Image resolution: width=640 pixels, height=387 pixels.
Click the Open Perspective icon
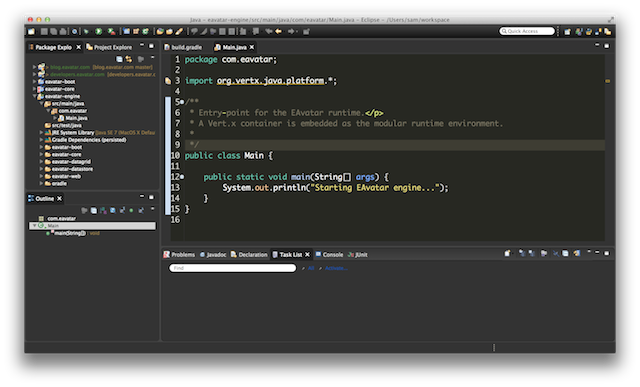pyautogui.click(x=567, y=31)
